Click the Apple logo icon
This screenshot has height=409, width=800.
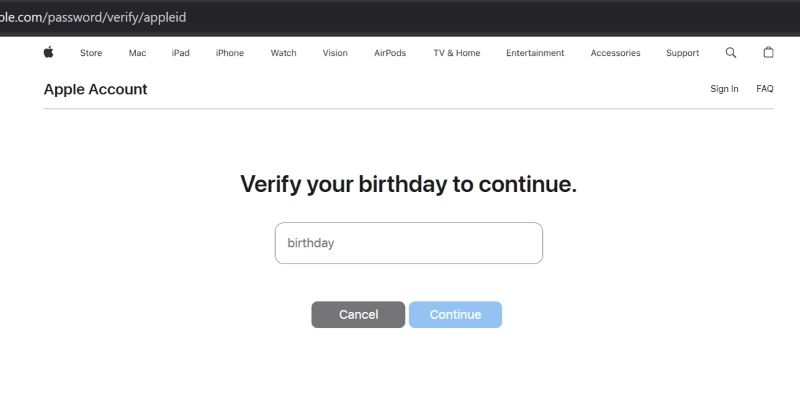coord(48,53)
